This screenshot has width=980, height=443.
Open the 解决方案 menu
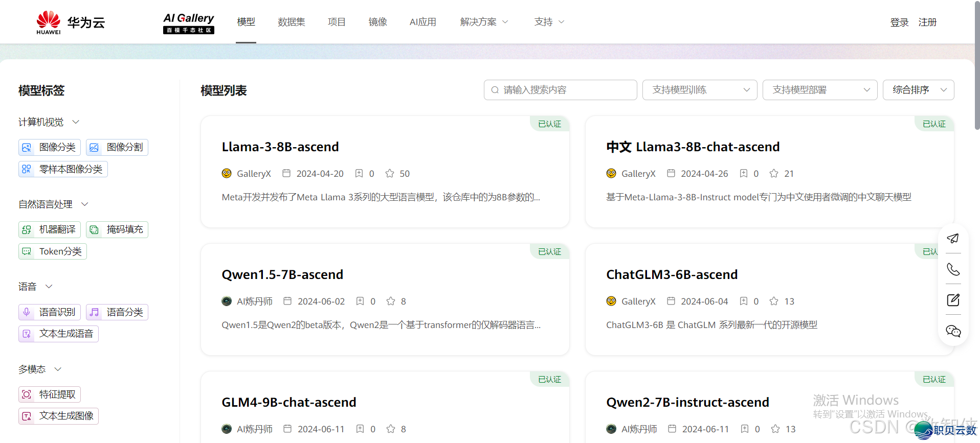click(x=483, y=22)
